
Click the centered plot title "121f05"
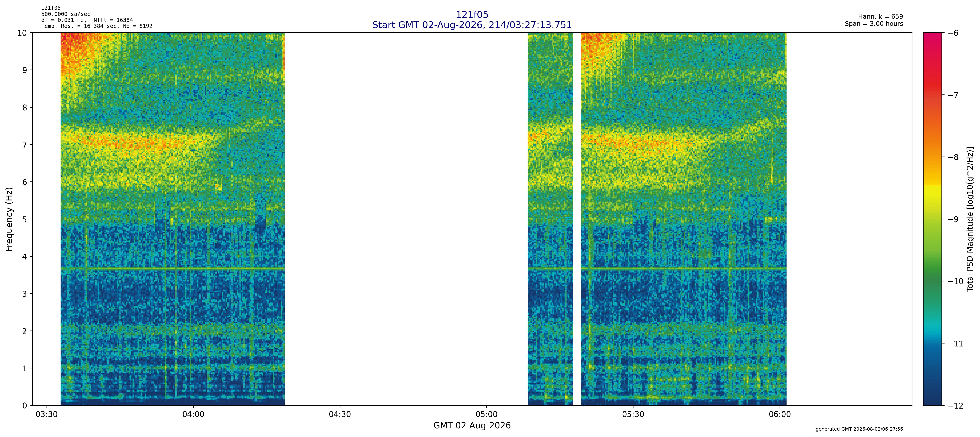[472, 15]
